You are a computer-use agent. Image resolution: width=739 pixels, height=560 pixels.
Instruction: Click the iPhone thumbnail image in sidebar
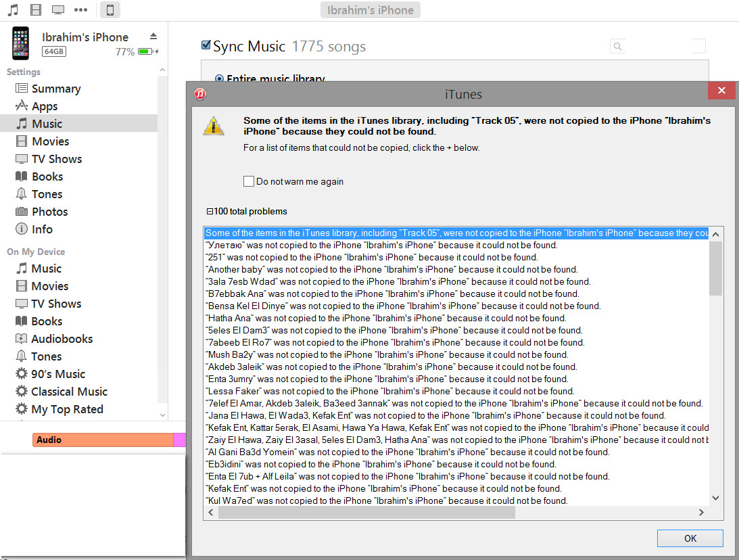click(x=21, y=43)
